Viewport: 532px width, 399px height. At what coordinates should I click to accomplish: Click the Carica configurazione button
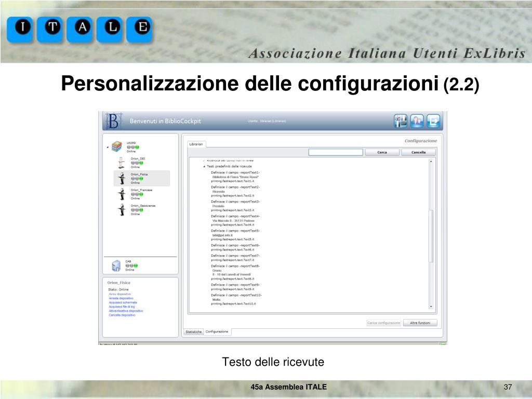click(x=384, y=323)
